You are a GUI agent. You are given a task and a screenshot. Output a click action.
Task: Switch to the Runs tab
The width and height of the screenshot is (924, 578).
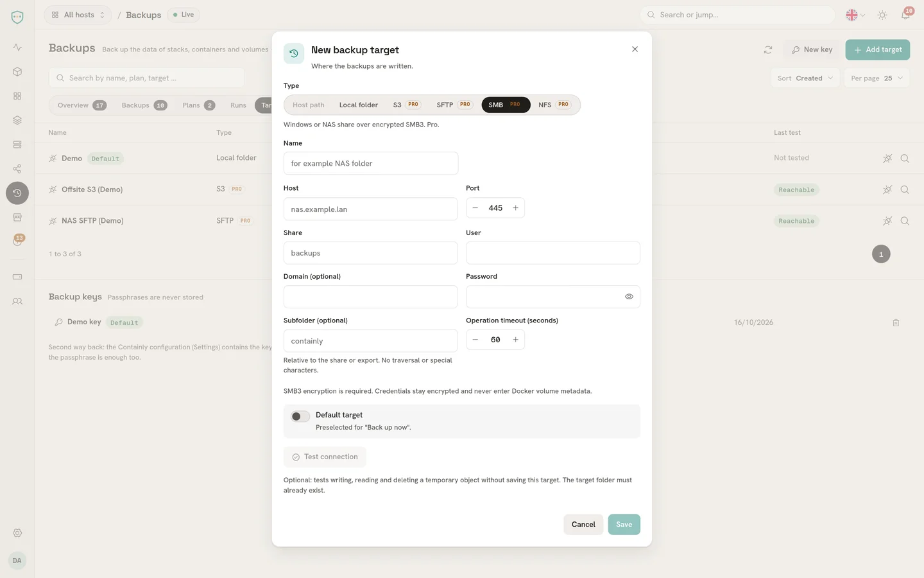tap(238, 105)
